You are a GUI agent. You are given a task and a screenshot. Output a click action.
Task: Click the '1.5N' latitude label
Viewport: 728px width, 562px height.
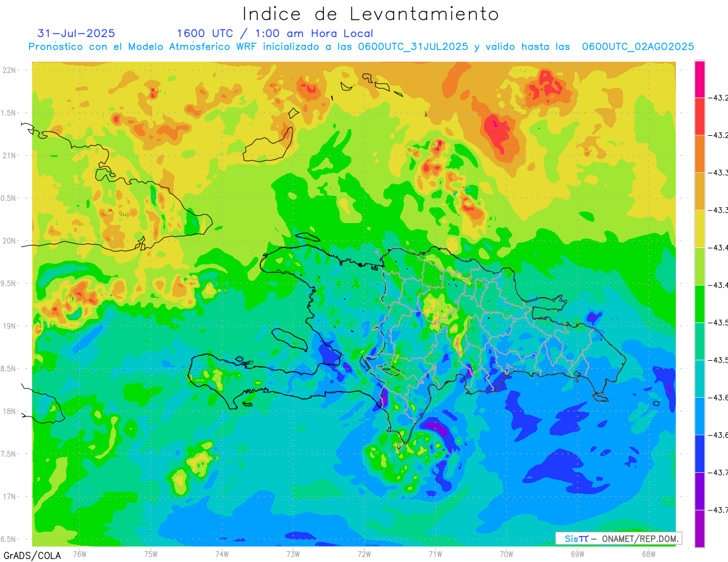coord(9,113)
